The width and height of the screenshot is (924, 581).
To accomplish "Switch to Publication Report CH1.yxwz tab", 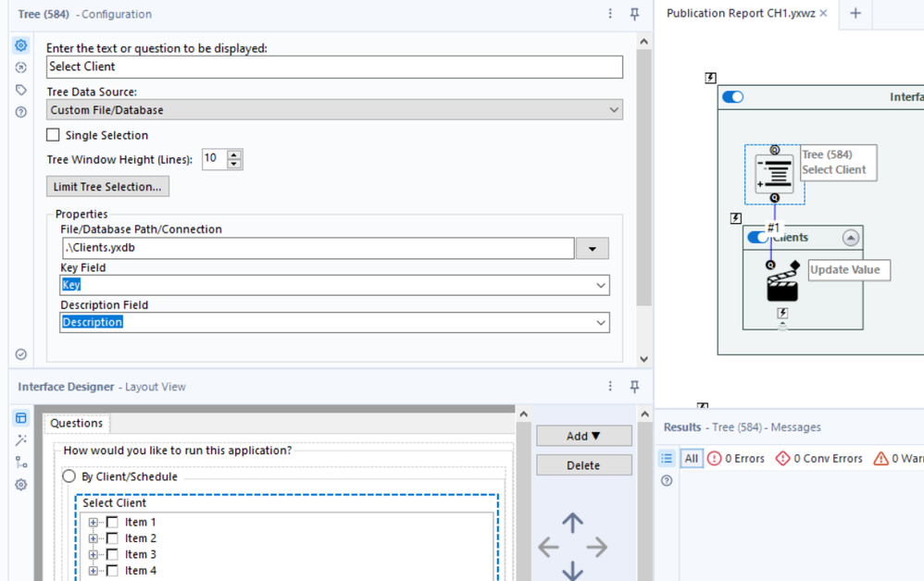I will [x=741, y=13].
